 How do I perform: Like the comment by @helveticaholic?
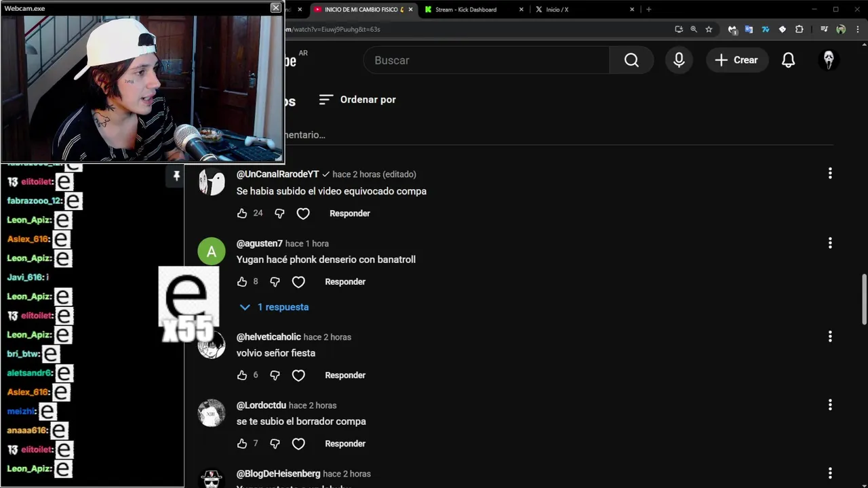tap(242, 375)
